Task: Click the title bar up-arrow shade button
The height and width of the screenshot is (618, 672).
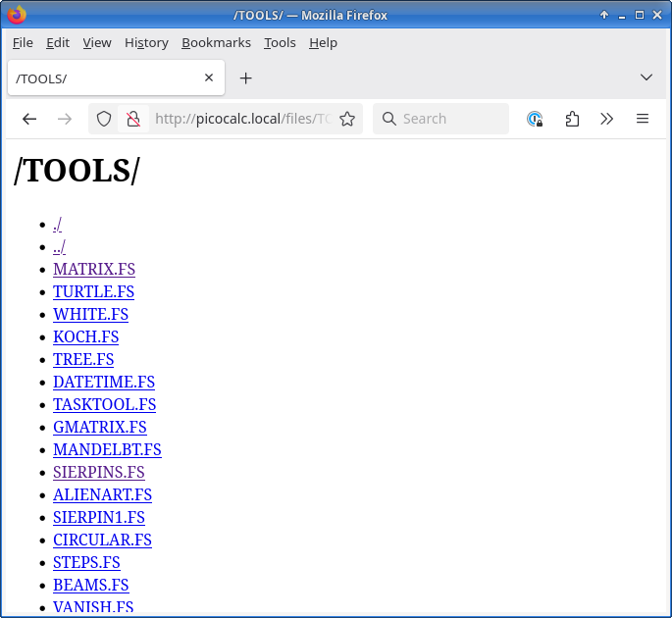Action: click(x=604, y=15)
